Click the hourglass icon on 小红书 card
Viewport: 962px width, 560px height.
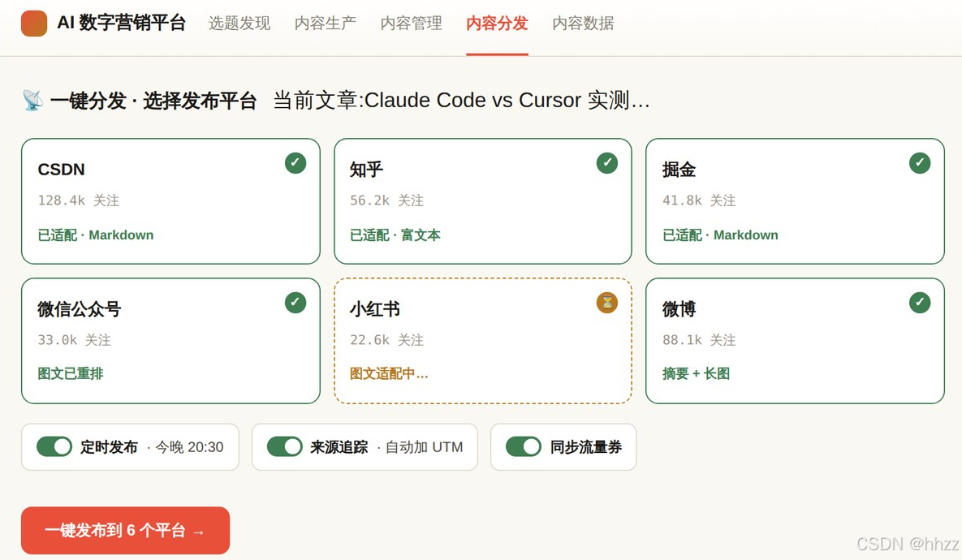point(607,303)
